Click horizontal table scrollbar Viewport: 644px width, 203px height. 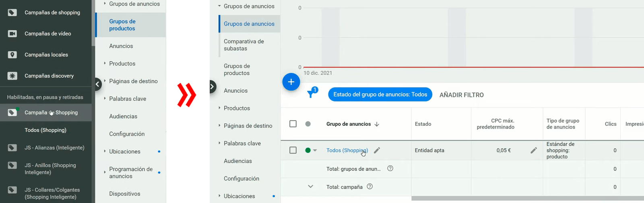click(x=528, y=198)
